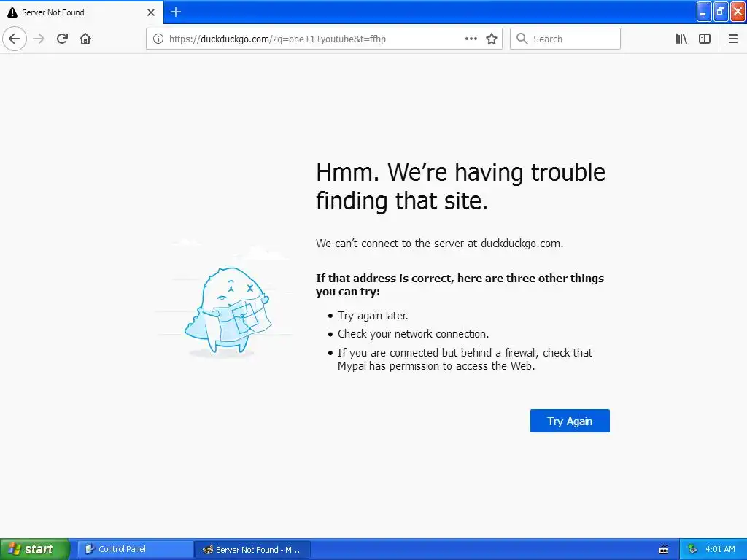The height and width of the screenshot is (560, 747).
Task: Click the Try Again button
Action: (570, 421)
